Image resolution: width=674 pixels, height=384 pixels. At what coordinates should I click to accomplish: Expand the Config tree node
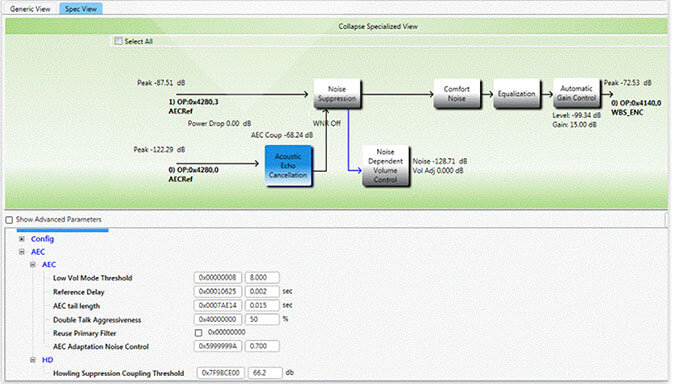click(x=21, y=239)
